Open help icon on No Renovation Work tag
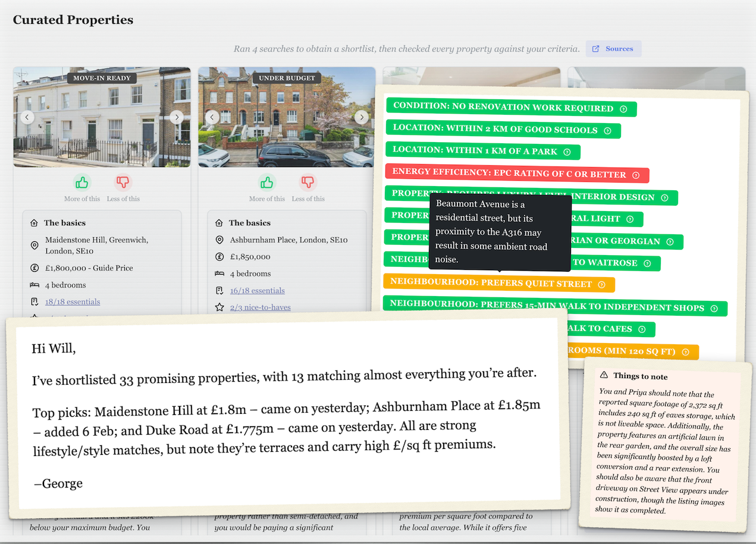This screenshot has width=756, height=544. [x=623, y=109]
